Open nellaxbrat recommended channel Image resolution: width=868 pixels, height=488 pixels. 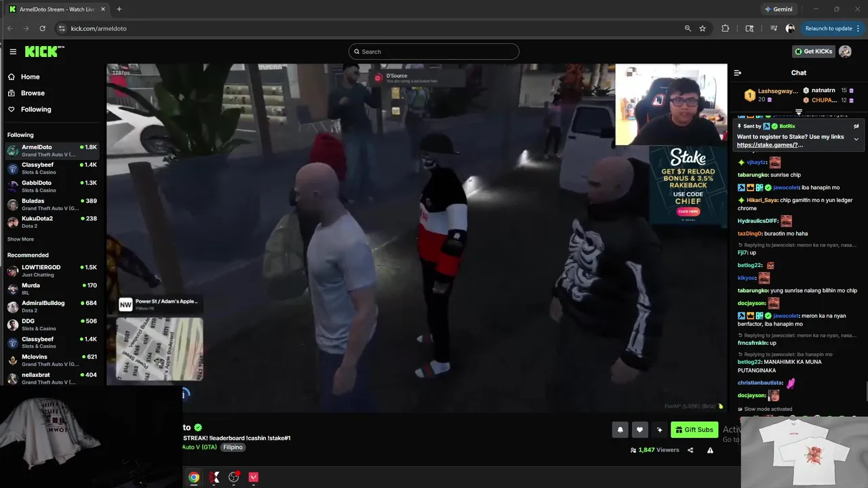[x=53, y=378]
